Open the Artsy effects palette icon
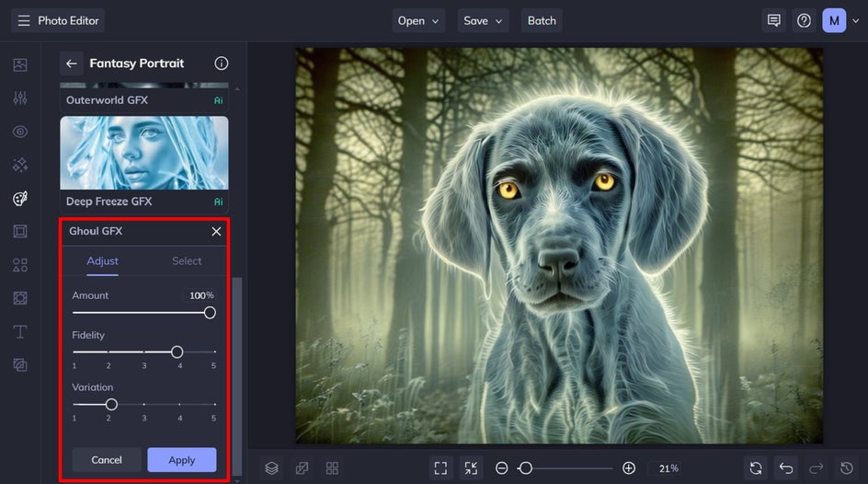Image resolution: width=868 pixels, height=484 pixels. point(20,199)
